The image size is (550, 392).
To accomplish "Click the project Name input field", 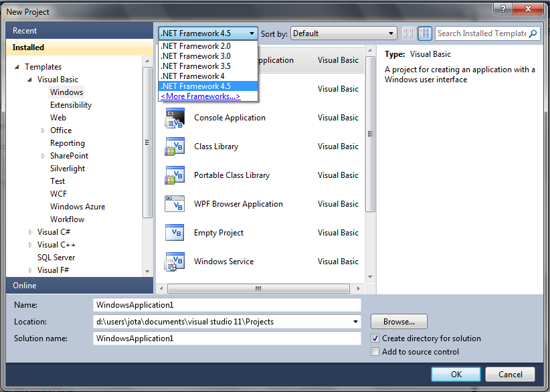I will click(x=227, y=305).
